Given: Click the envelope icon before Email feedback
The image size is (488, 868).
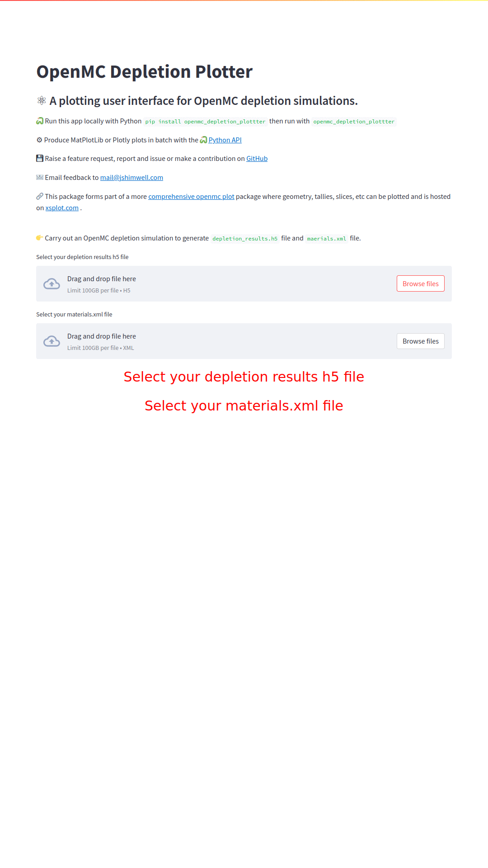Looking at the screenshot, I should [x=40, y=177].
